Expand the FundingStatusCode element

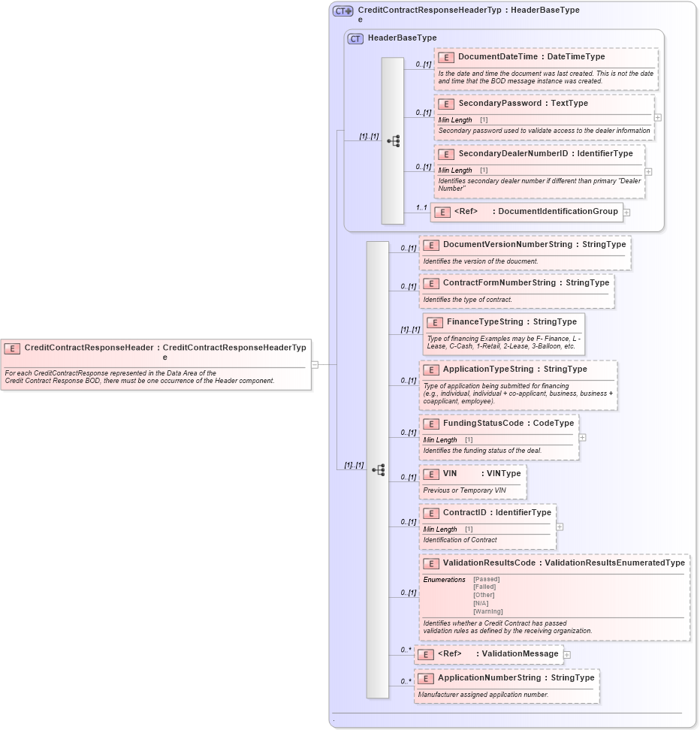[x=583, y=437]
